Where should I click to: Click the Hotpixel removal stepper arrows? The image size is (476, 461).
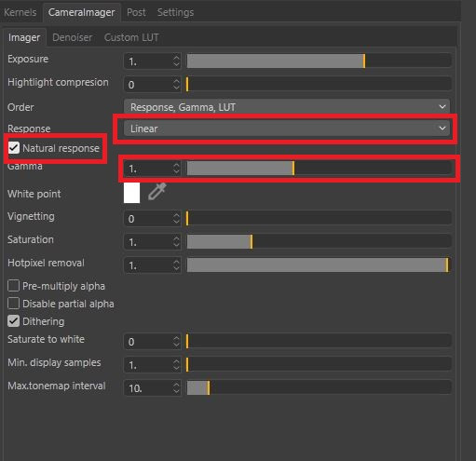[x=176, y=265]
